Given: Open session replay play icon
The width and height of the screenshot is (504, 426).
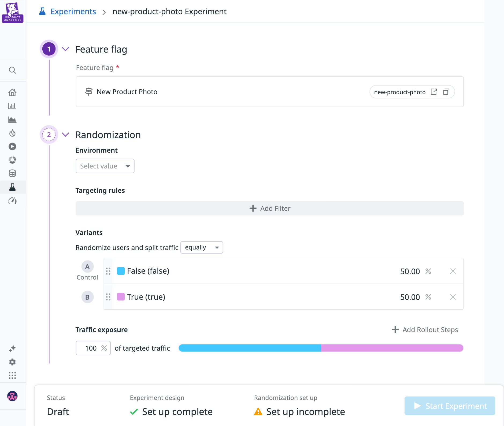Looking at the screenshot, I should 12,146.
